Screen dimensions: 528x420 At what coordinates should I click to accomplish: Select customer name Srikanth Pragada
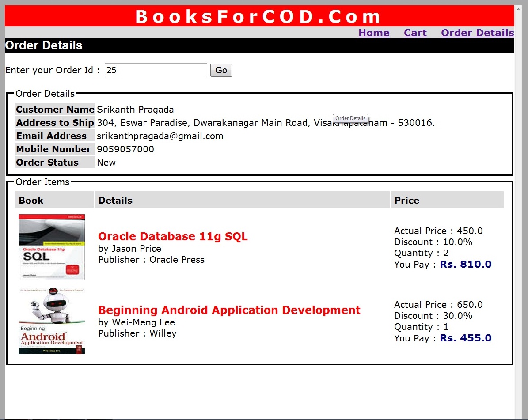pyautogui.click(x=135, y=110)
